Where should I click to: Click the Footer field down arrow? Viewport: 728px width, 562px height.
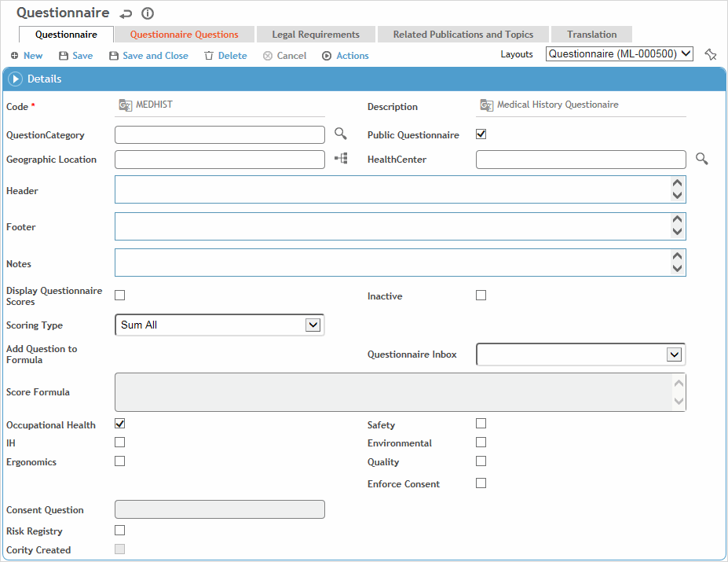tap(678, 232)
